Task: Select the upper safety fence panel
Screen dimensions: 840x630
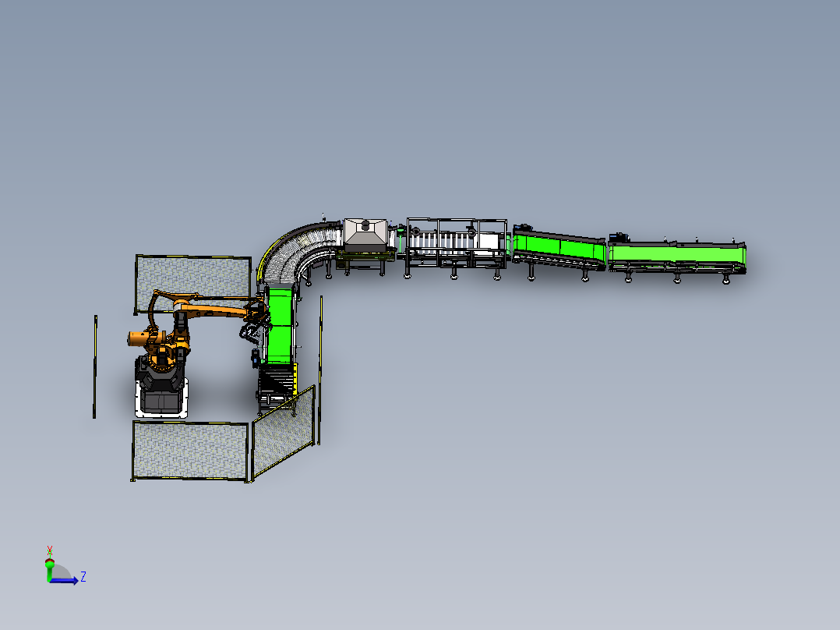Action: 193,284
